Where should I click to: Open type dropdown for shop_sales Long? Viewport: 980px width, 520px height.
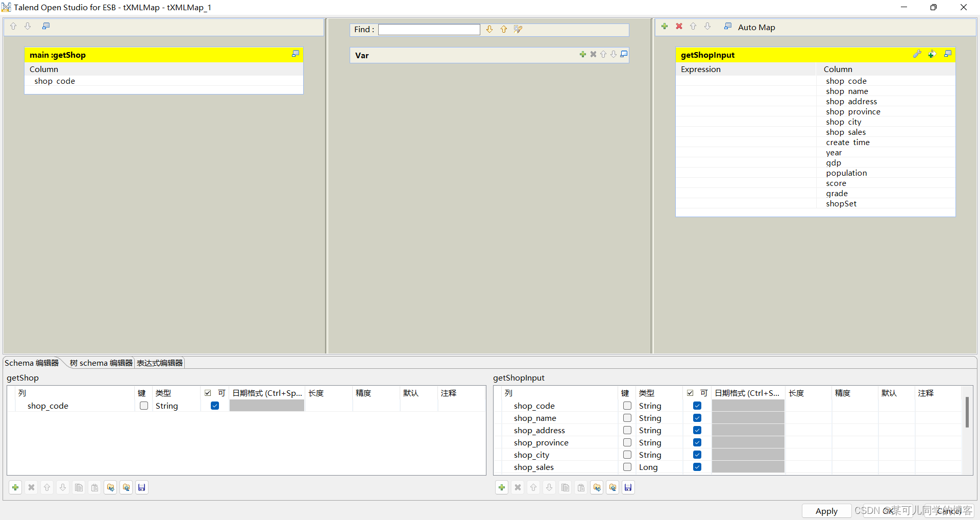click(x=658, y=467)
